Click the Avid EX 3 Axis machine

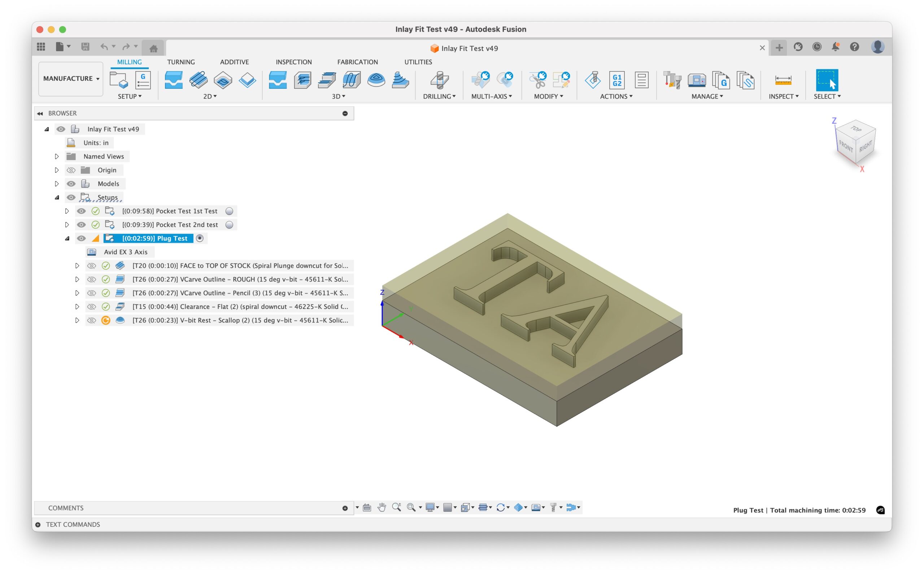tap(125, 252)
